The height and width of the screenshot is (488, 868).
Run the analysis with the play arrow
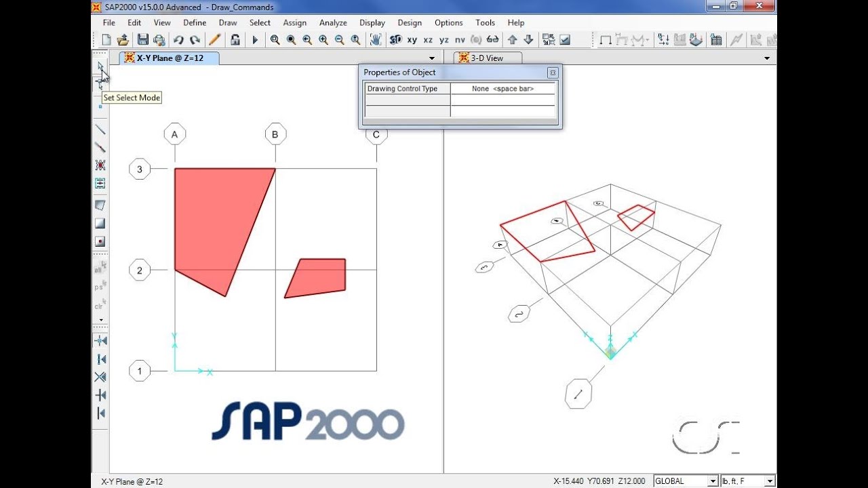[x=255, y=40]
